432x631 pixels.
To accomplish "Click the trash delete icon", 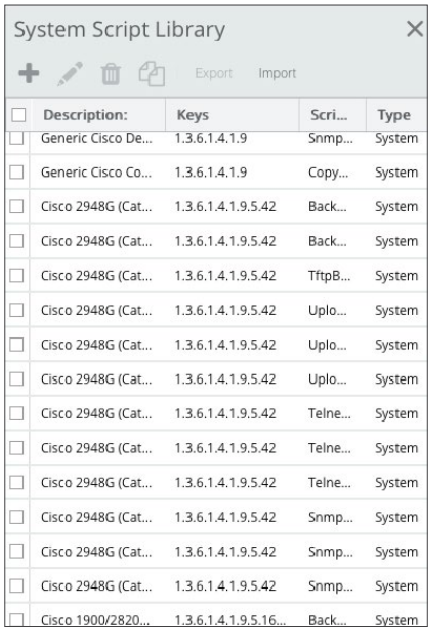I will [x=111, y=74].
